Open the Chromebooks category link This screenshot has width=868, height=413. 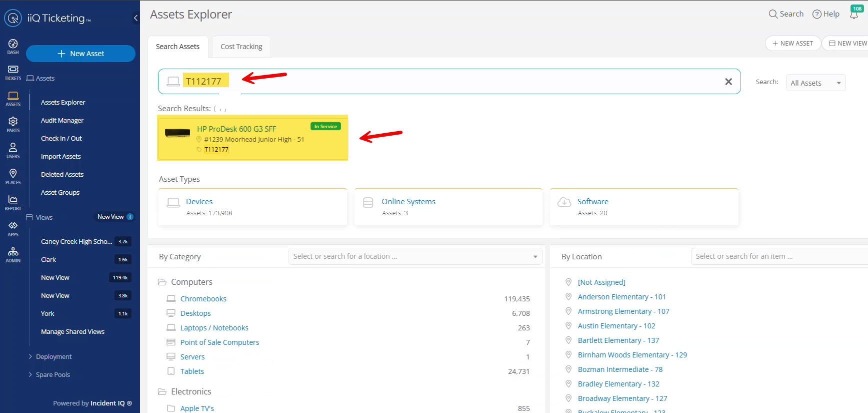[x=203, y=299]
